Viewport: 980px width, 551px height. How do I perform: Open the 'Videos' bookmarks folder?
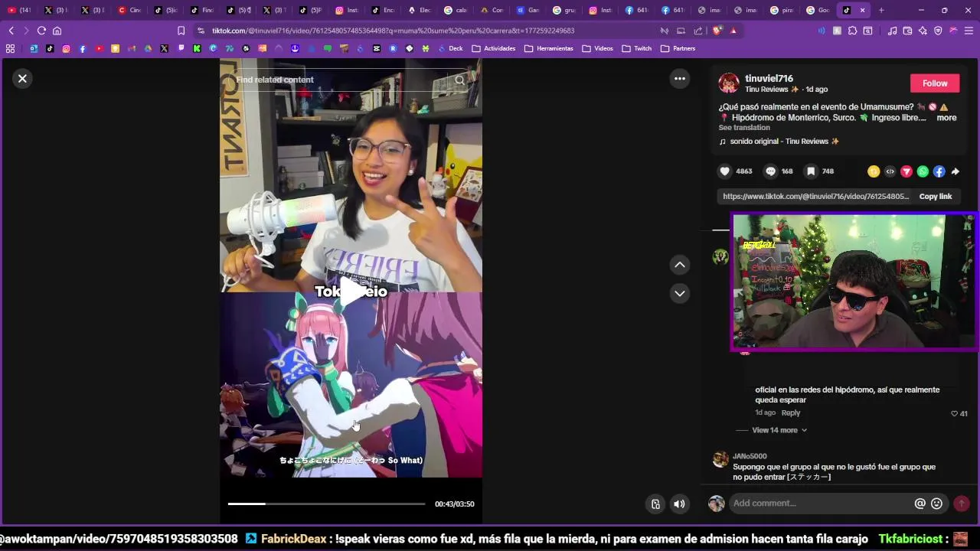[x=598, y=48]
